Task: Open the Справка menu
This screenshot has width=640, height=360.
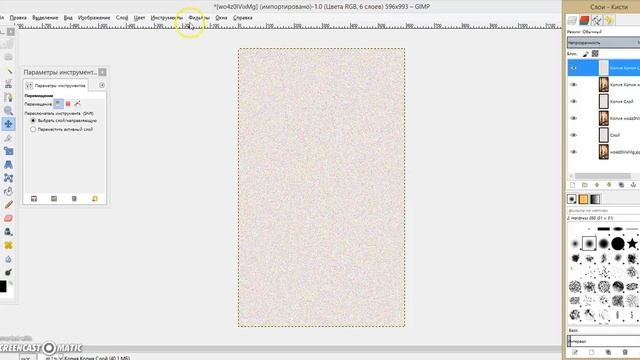Action: [242, 18]
